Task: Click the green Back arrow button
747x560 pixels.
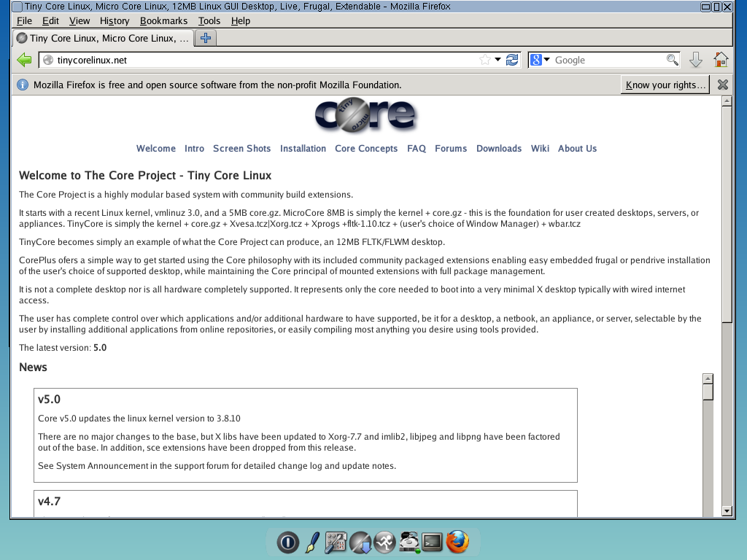Action: click(24, 60)
